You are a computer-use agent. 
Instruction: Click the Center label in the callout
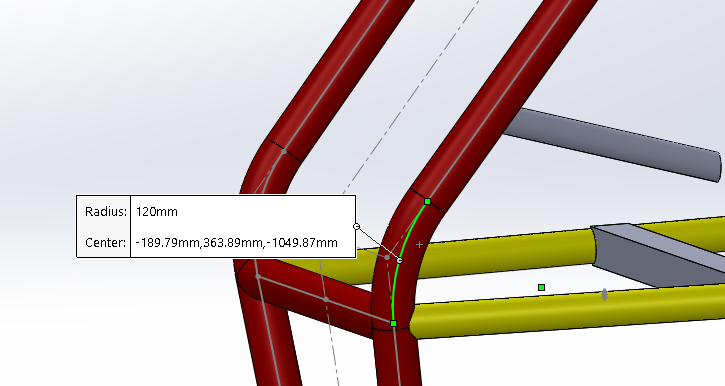coord(106,243)
